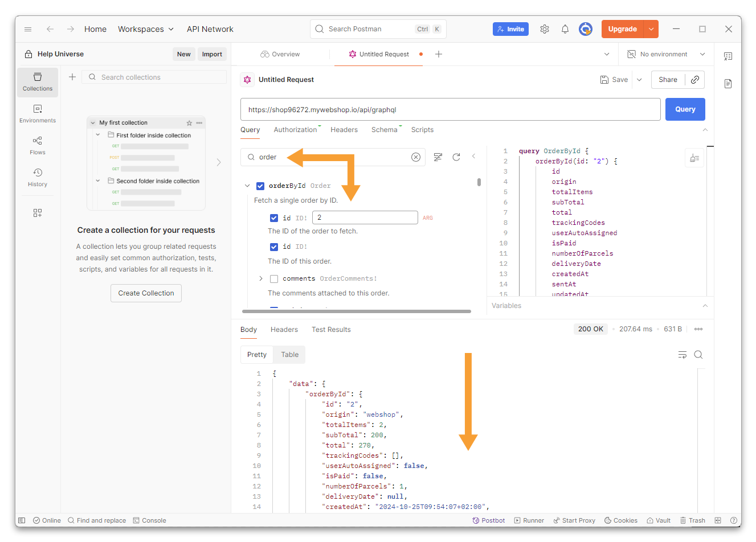This screenshot has height=542, width=756.
Task: Copy the request link icon beside Share
Action: coord(695,80)
